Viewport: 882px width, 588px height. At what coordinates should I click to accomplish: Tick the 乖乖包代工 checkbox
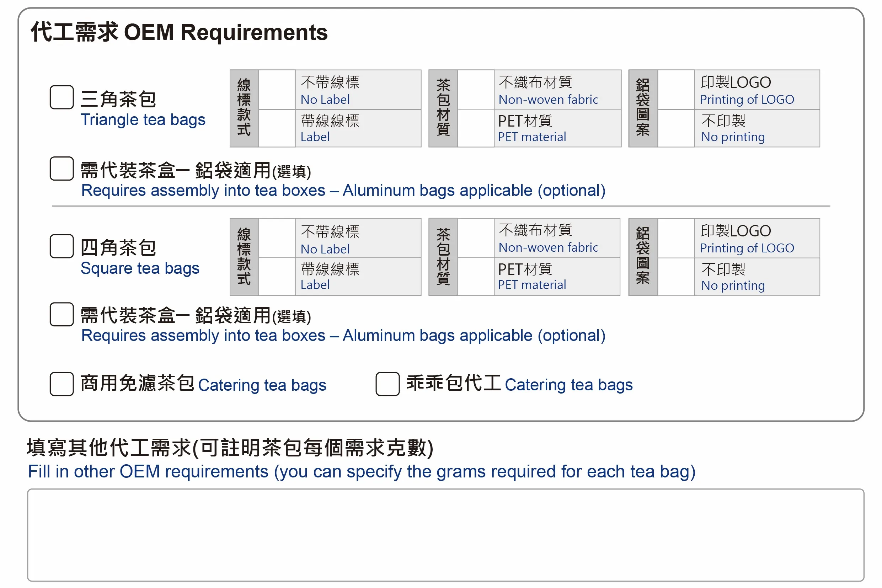pyautogui.click(x=388, y=384)
